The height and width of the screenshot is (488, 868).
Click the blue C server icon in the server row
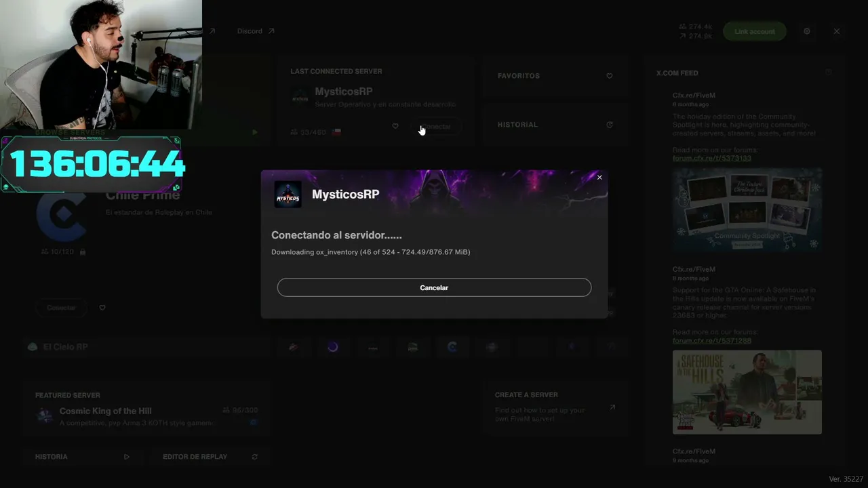[452, 347]
